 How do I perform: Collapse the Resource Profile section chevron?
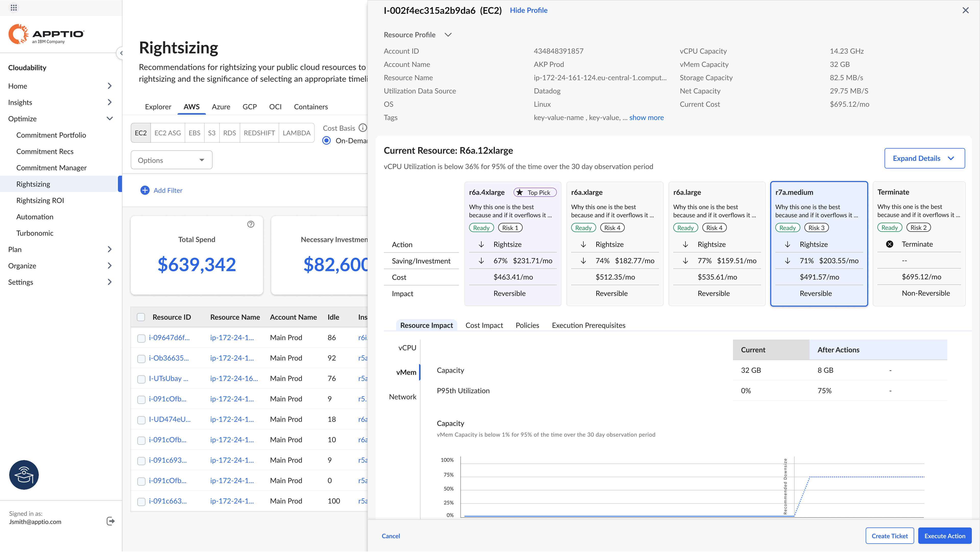pyautogui.click(x=448, y=35)
